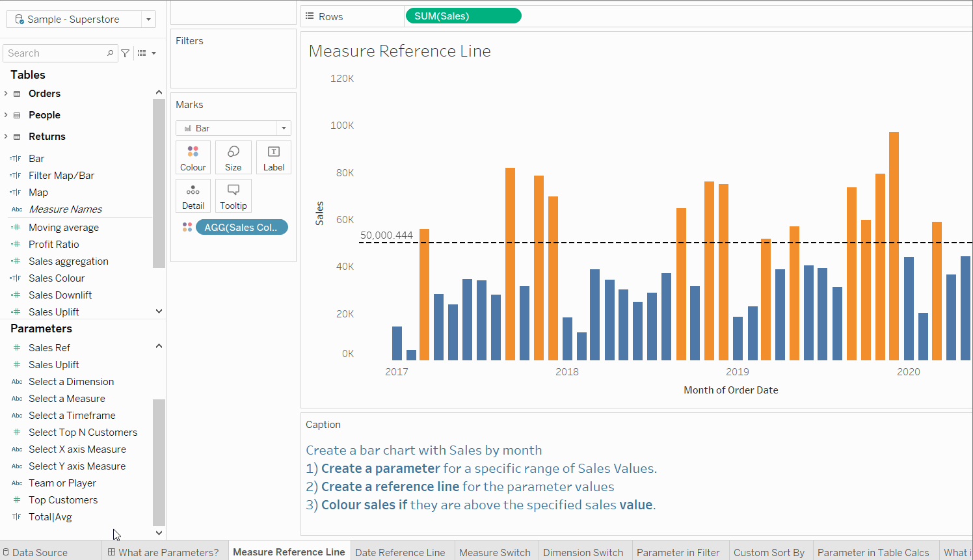
Task: Expand the People table
Action: [7, 115]
